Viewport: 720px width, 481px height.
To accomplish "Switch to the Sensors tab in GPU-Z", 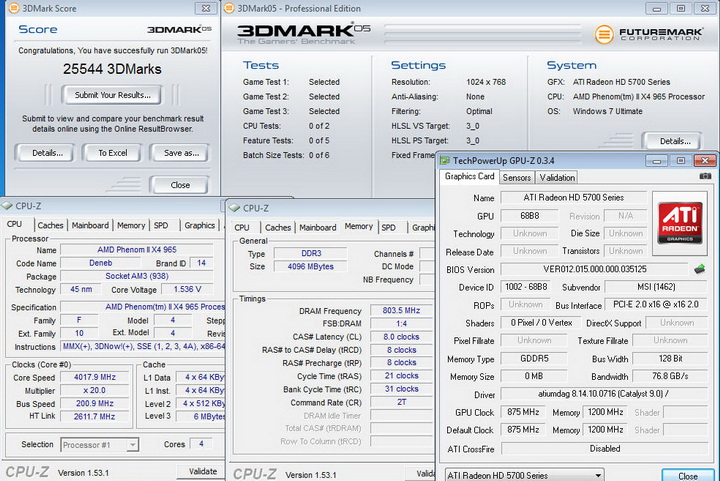I will coord(517,177).
